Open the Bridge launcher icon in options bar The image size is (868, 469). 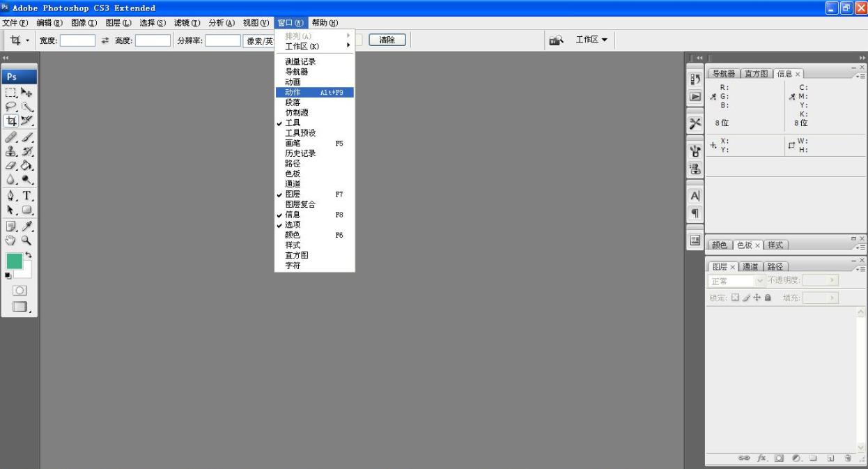click(556, 40)
